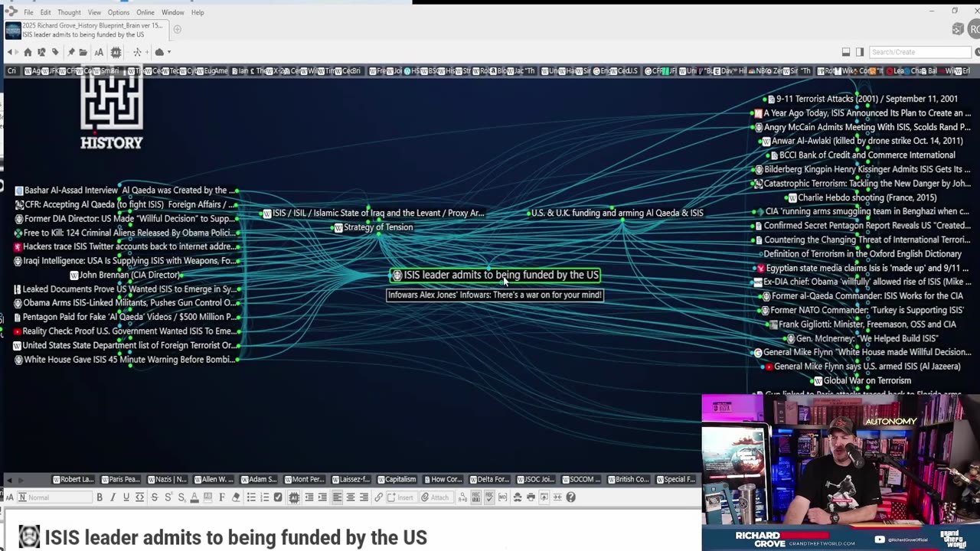Click the font F icon in notes toolbar

tap(222, 497)
